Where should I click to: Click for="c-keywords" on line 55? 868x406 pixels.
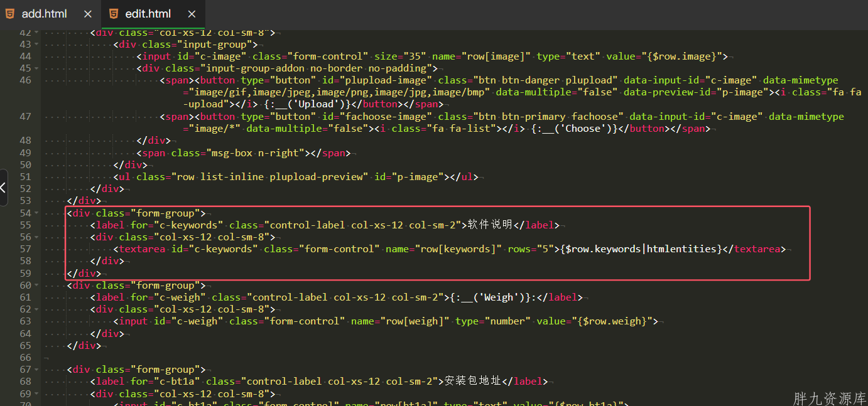coord(177,225)
